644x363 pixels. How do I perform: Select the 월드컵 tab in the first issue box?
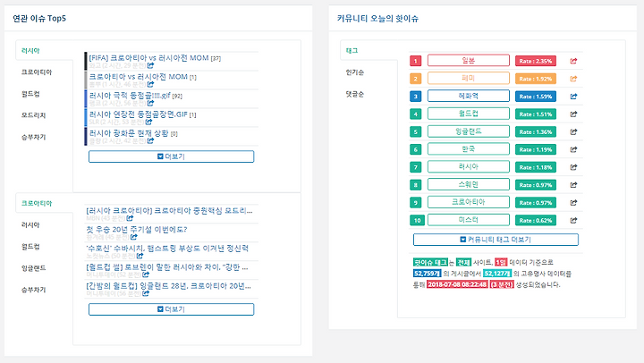30,94
